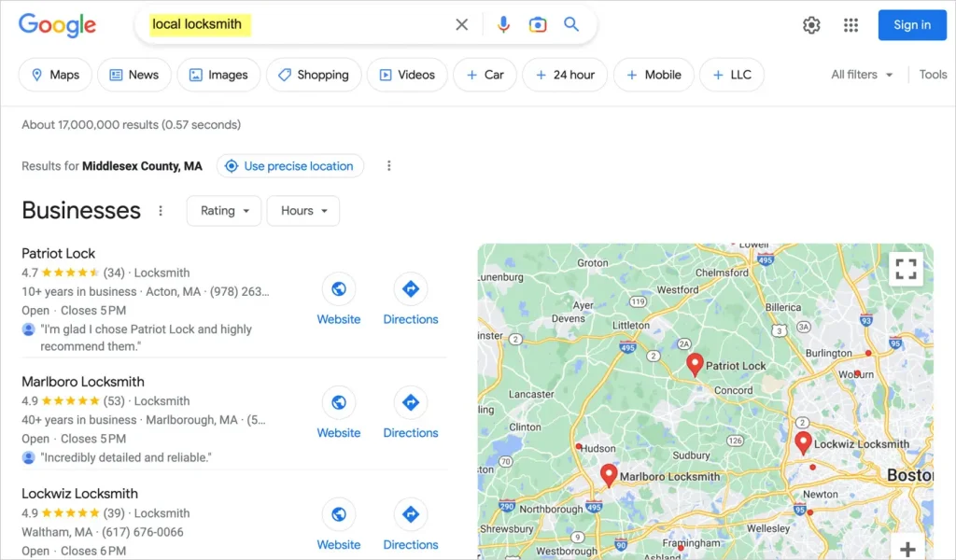Viewport: 956px width, 560px height.
Task: Expand the All filters dropdown
Action: click(862, 75)
